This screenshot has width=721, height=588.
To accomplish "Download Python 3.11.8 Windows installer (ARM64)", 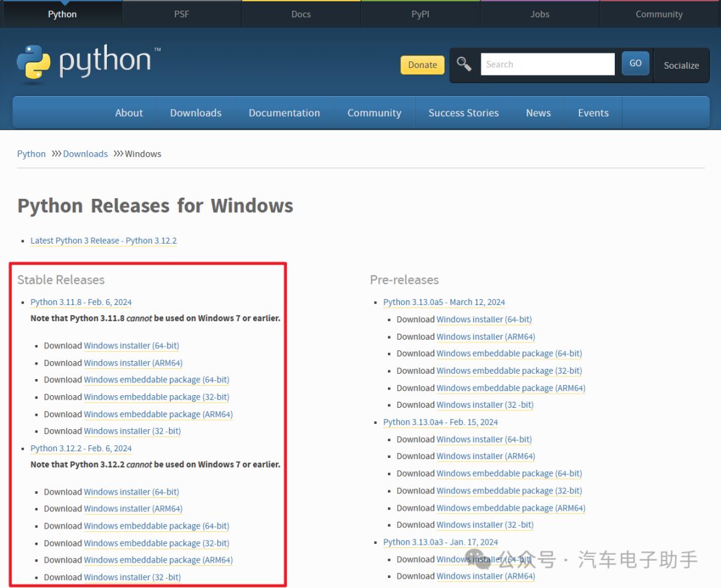I will pyautogui.click(x=133, y=362).
